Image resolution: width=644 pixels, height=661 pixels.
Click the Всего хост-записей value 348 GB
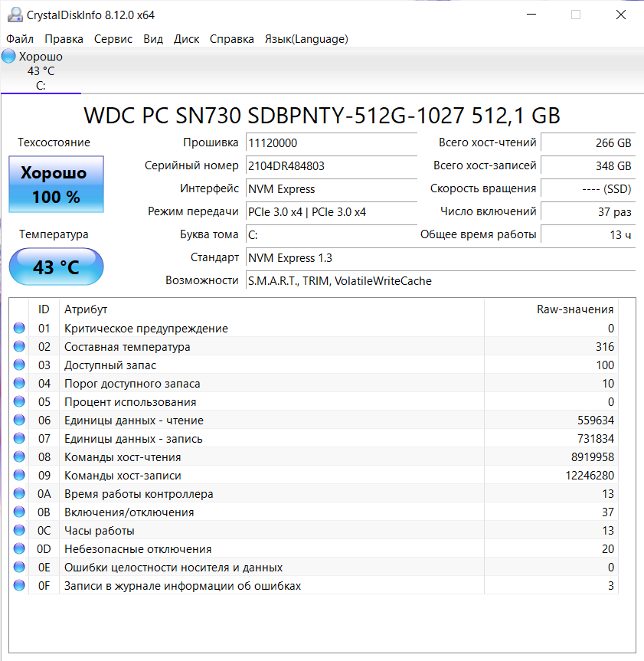click(x=588, y=165)
